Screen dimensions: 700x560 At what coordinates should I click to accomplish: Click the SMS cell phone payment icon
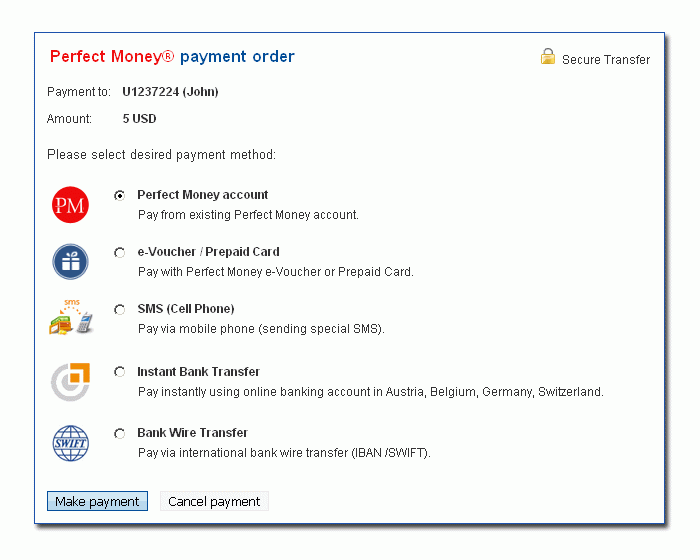71,317
